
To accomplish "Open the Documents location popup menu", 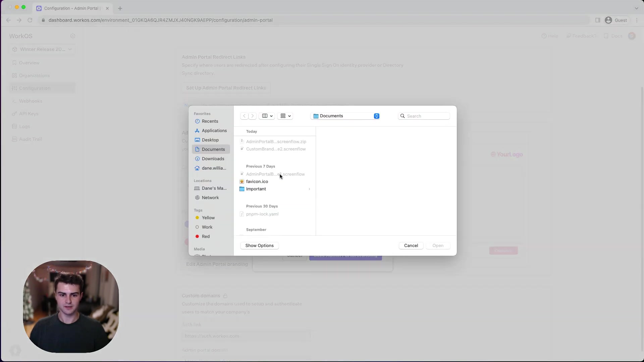I will pyautogui.click(x=345, y=116).
